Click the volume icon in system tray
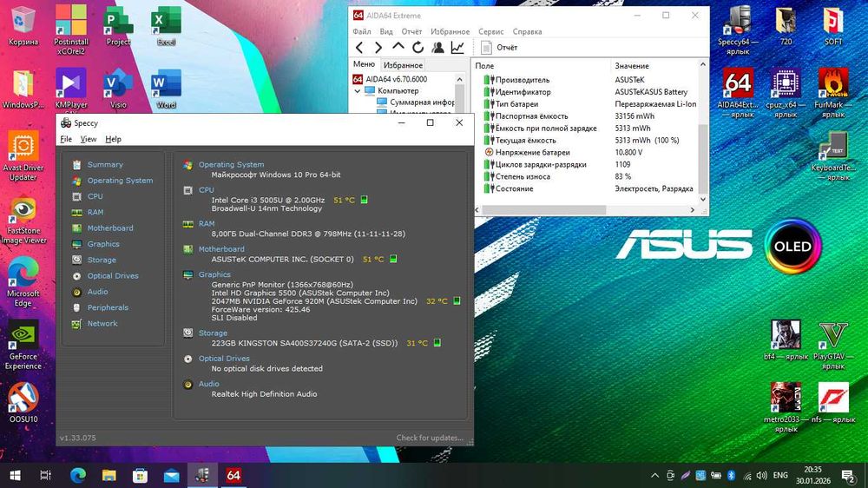The height and width of the screenshot is (488, 868). [762, 475]
